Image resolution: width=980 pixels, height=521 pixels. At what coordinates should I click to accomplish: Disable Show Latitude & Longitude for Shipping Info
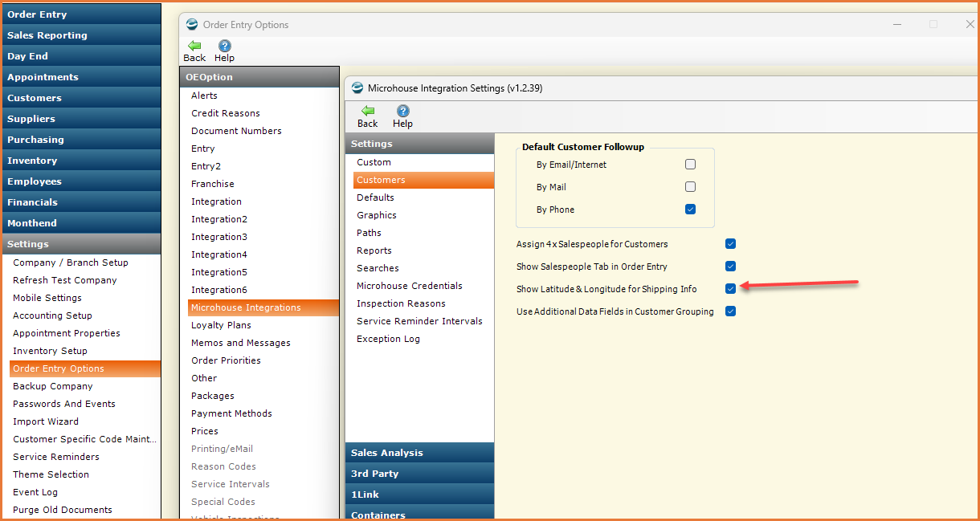(730, 289)
